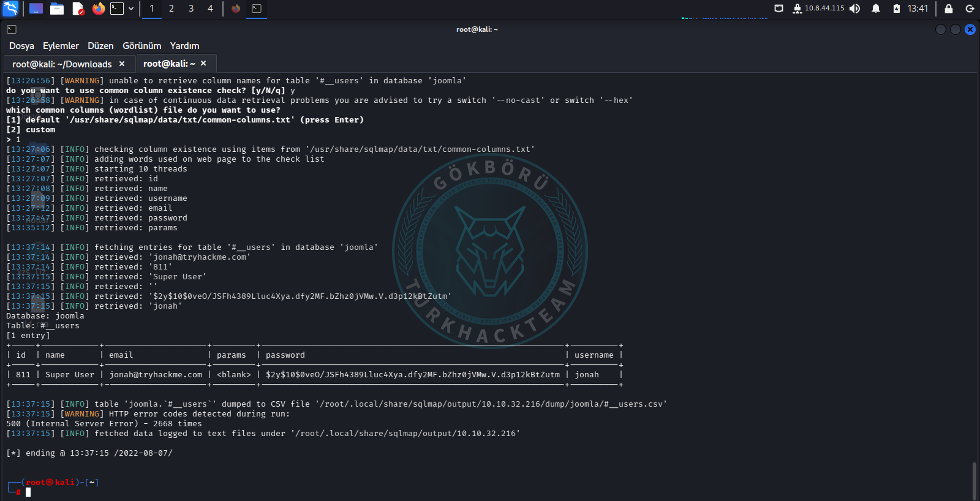Focus the Firefox window in the taskbar
This screenshot has width=980, height=501.
236,9
